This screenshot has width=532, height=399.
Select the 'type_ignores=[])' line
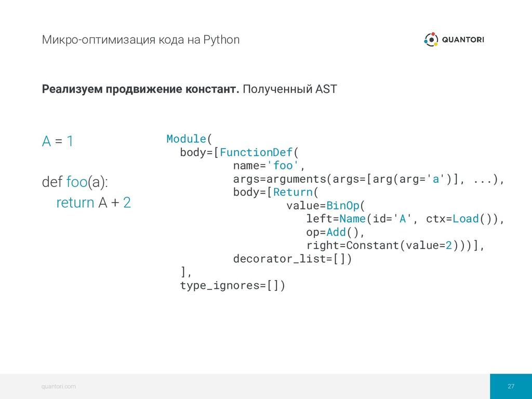pyautogui.click(x=232, y=285)
